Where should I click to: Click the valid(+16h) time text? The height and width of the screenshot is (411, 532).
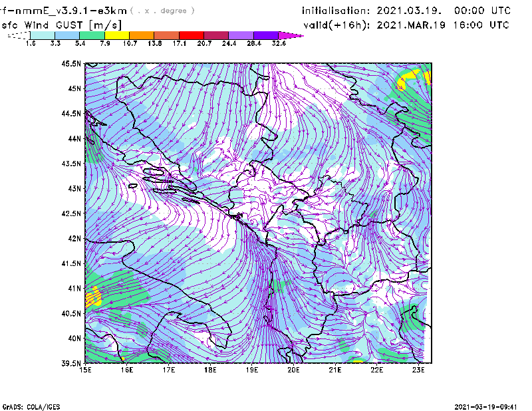[406, 25]
